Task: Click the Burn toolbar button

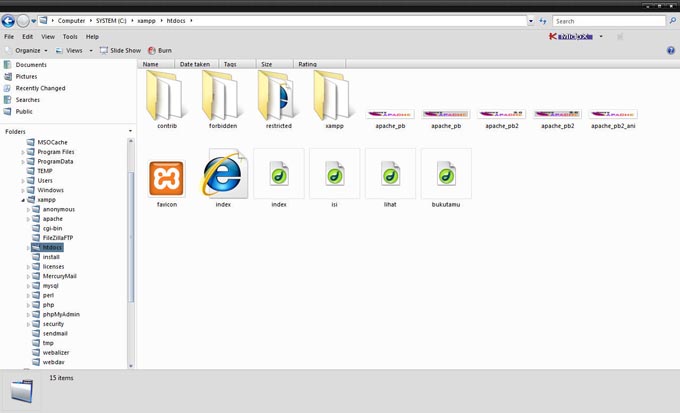Action: [x=160, y=50]
